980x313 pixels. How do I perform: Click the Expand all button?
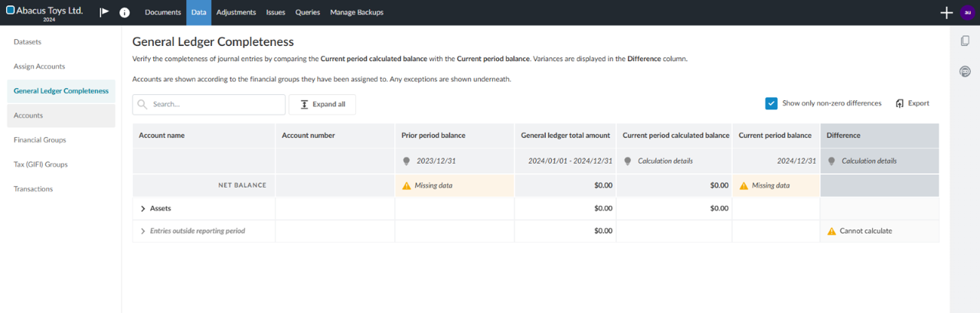(x=322, y=104)
